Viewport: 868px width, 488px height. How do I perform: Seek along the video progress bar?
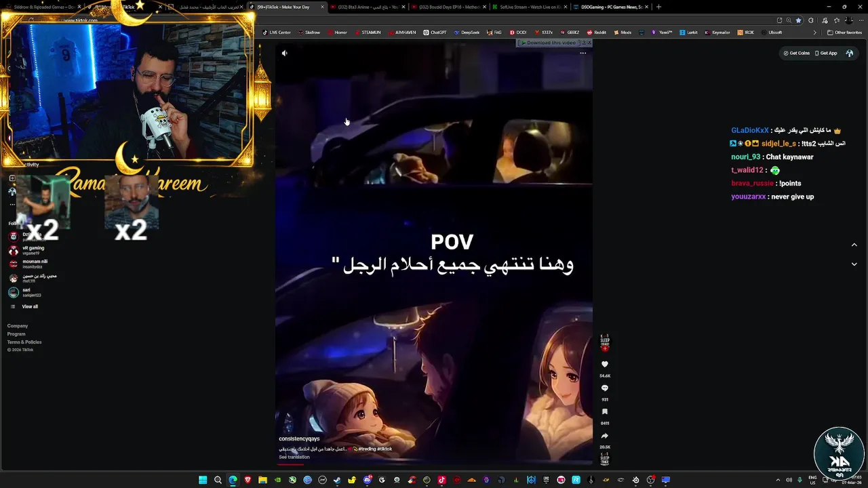434,464
